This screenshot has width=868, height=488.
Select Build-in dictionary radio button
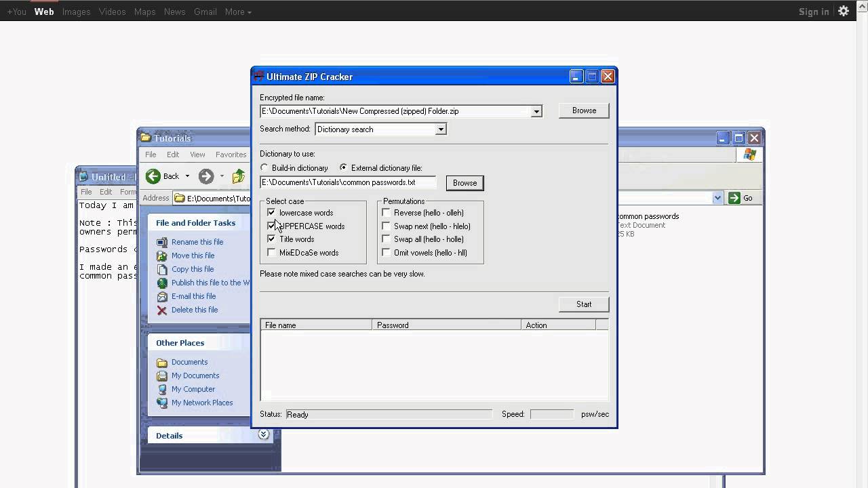[264, 167]
